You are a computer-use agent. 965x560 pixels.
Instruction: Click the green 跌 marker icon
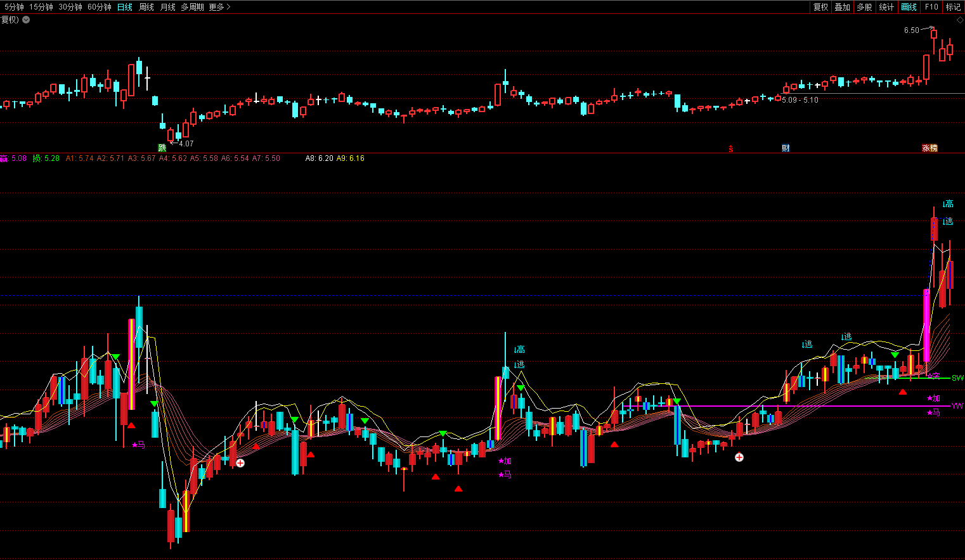[162, 148]
